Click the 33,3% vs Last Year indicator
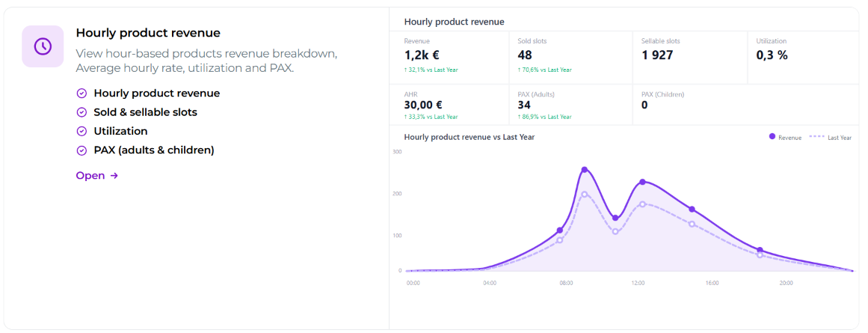 tap(431, 117)
